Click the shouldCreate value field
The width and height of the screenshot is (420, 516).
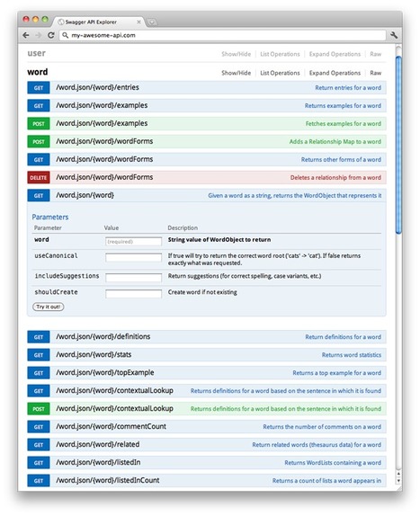pos(134,294)
